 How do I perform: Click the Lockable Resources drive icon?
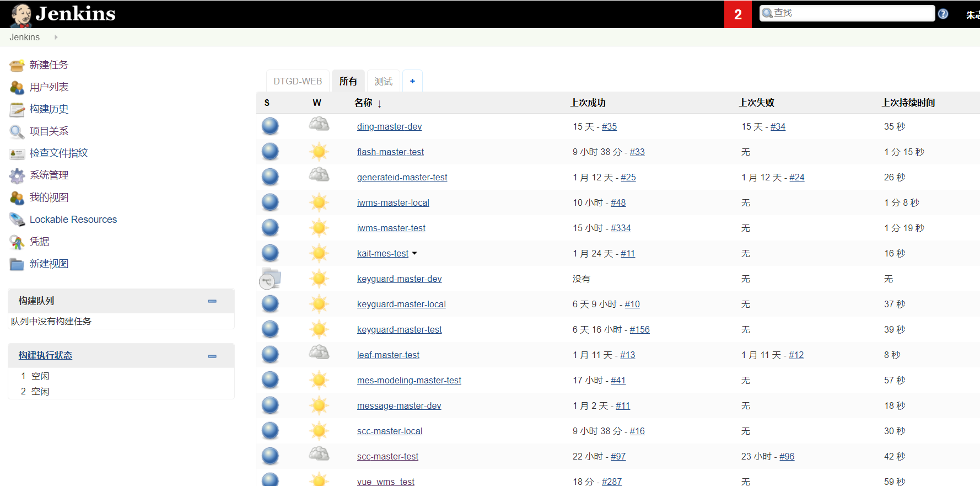(x=17, y=220)
